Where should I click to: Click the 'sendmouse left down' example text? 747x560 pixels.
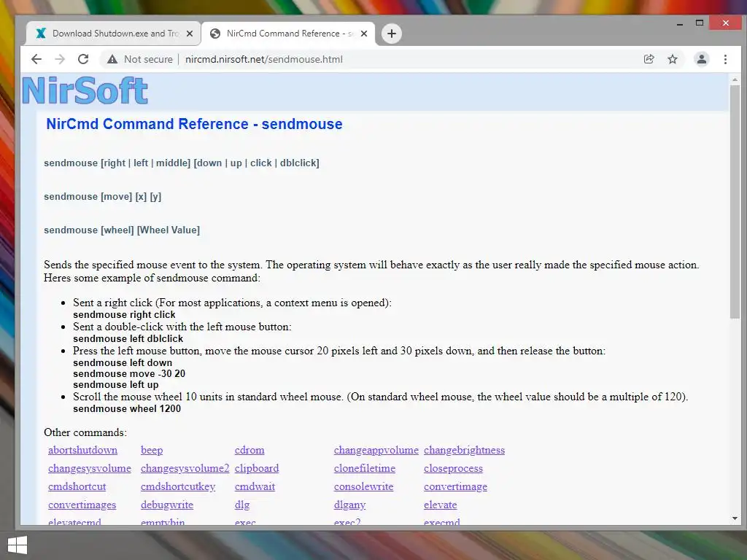[123, 362]
